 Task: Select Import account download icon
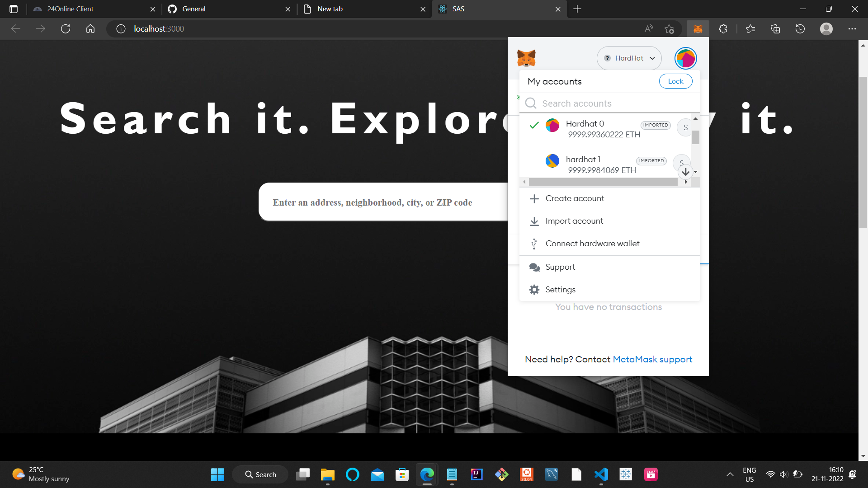(534, 221)
